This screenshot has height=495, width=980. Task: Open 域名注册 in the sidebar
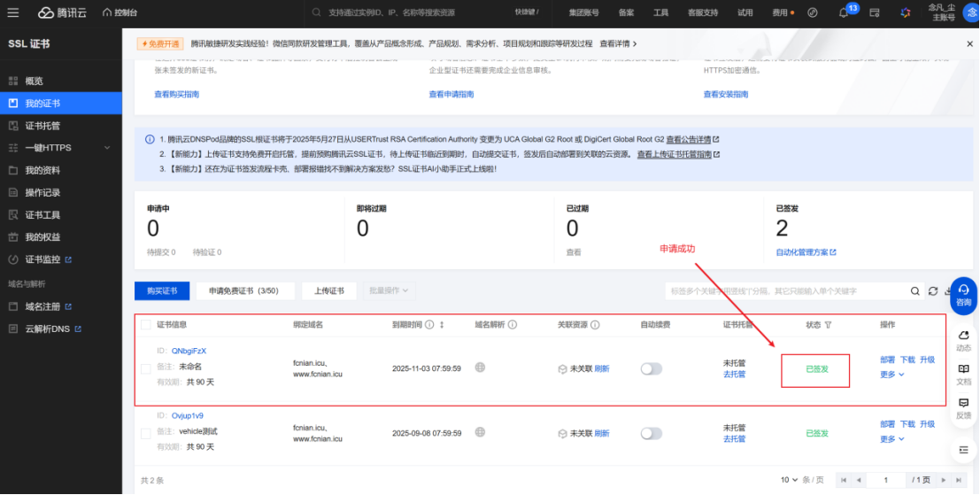(60, 307)
